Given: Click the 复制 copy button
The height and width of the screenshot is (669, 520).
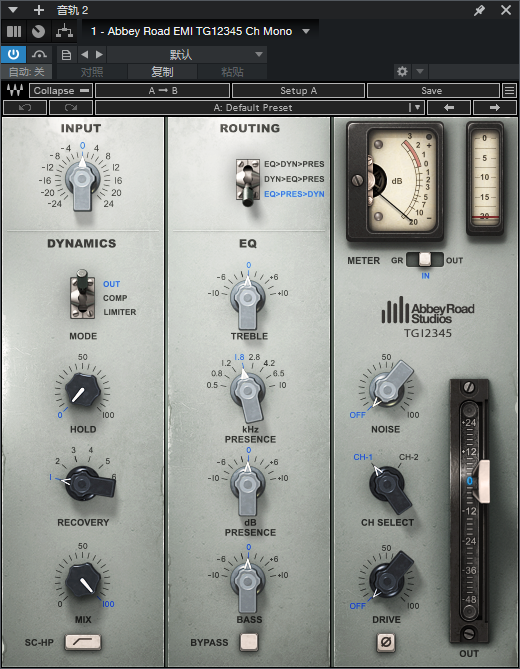Looking at the screenshot, I should click(x=162, y=72).
